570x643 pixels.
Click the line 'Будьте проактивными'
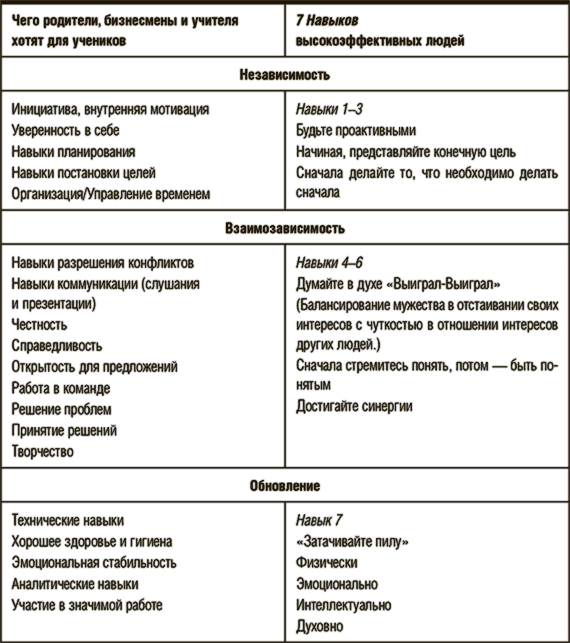pyautogui.click(x=356, y=130)
